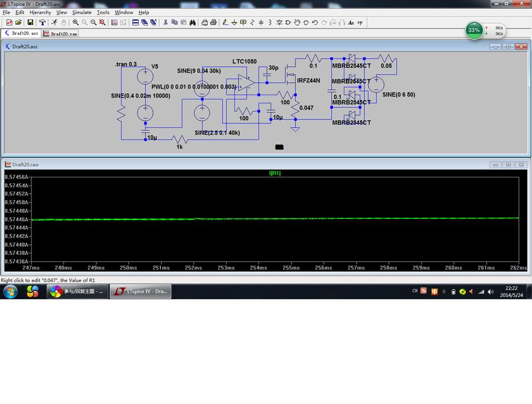Click the taskbar clock showing 22:22

[511, 292]
